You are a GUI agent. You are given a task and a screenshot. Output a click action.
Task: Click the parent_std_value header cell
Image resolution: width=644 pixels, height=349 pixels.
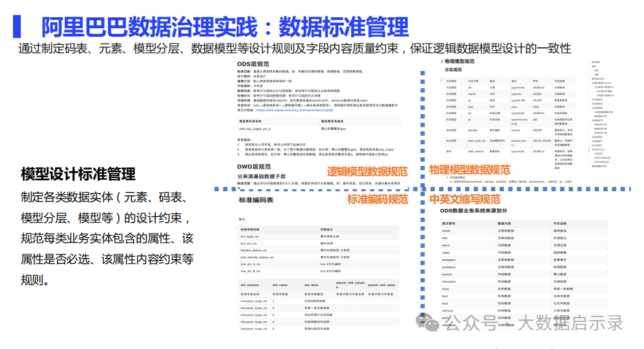coord(381,284)
